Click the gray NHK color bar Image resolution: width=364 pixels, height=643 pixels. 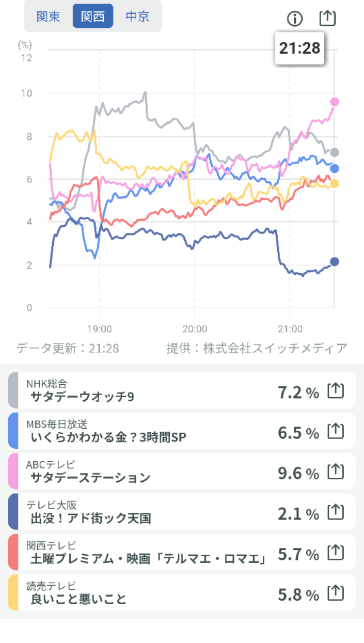coord(13,390)
